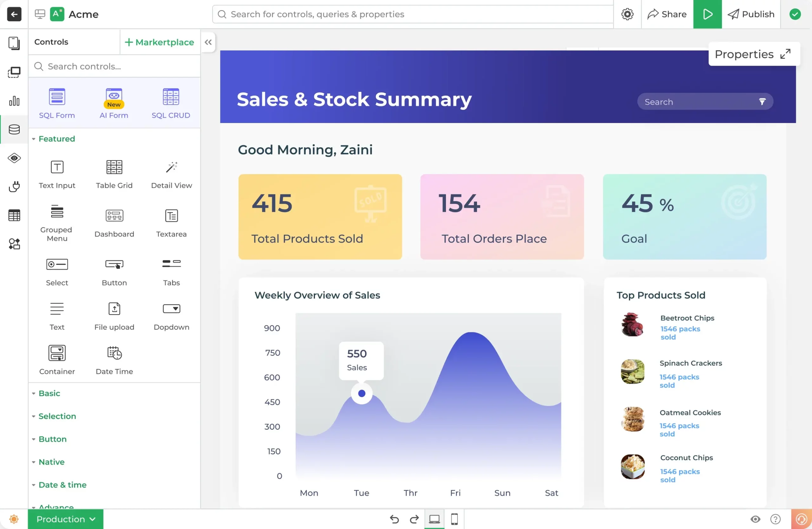Screen dimensions: 812x529
Task: Click the Share button
Action: pyautogui.click(x=667, y=14)
